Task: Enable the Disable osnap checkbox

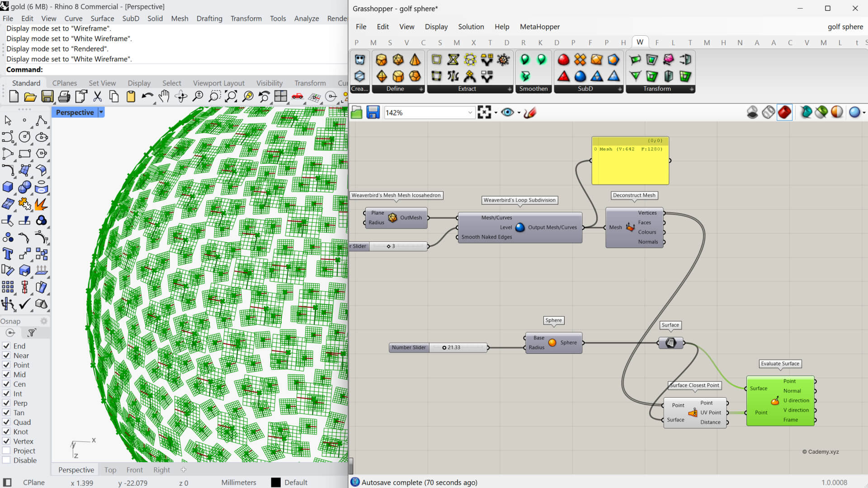Action: tap(6, 460)
